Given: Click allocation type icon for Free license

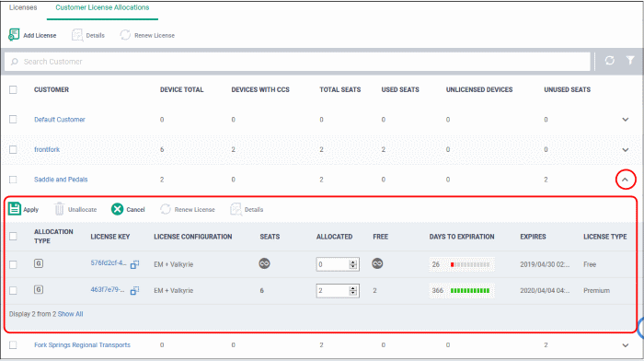Looking at the screenshot, I should (x=39, y=263).
